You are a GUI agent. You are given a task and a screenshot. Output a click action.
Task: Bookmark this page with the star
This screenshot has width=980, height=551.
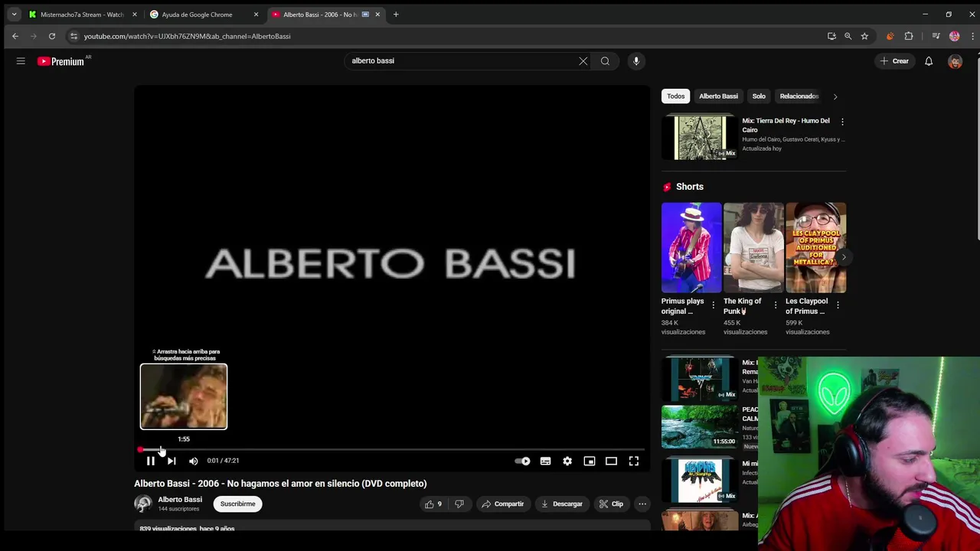[x=864, y=36]
